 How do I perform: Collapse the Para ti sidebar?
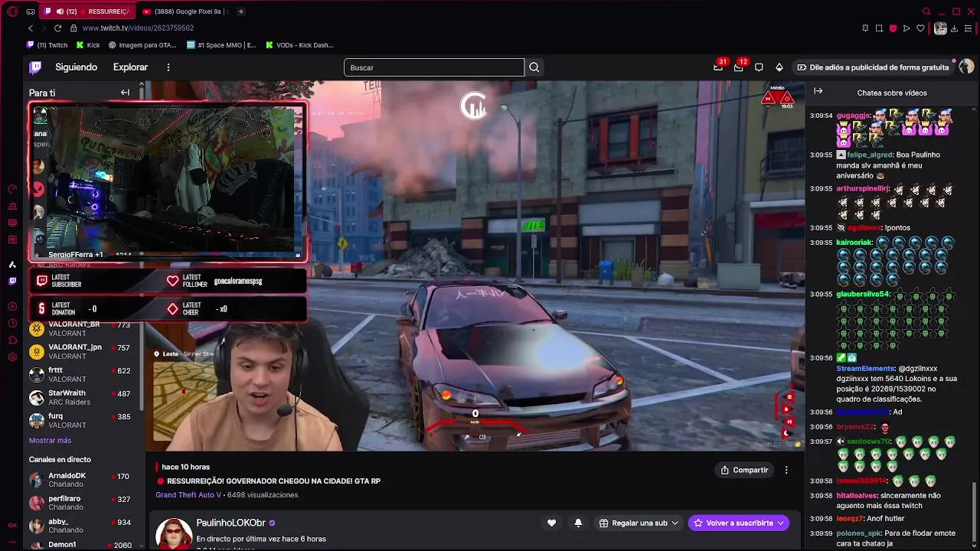pyautogui.click(x=125, y=93)
